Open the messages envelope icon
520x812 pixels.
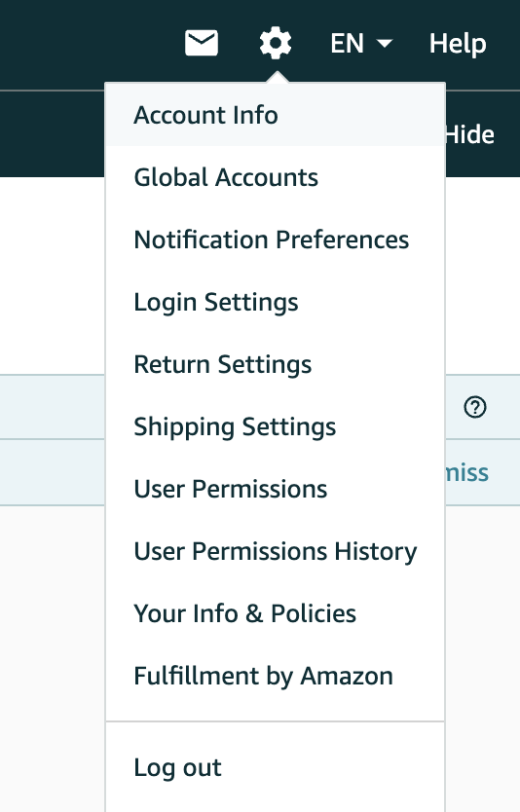tap(202, 43)
